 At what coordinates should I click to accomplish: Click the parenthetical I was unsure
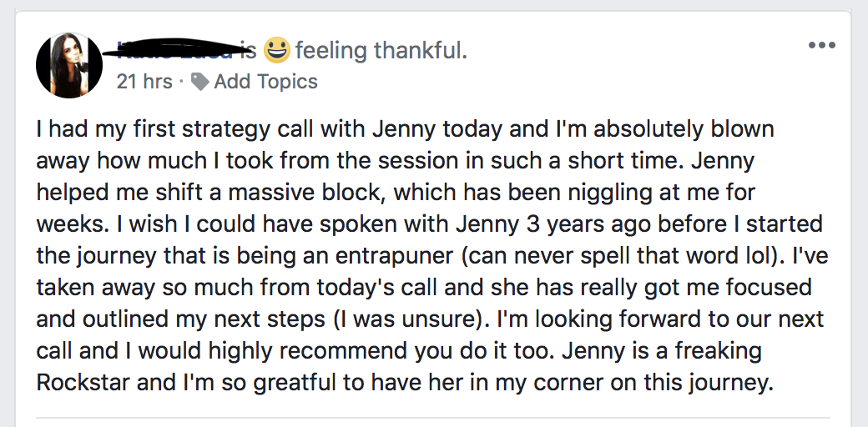(x=415, y=319)
